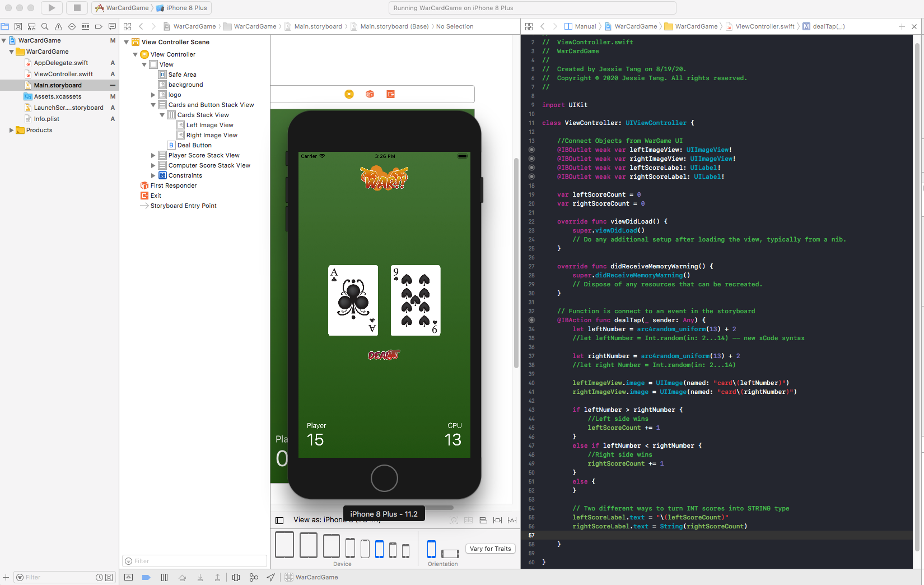Click the DEAL button in simulator
924x585 pixels.
click(384, 355)
